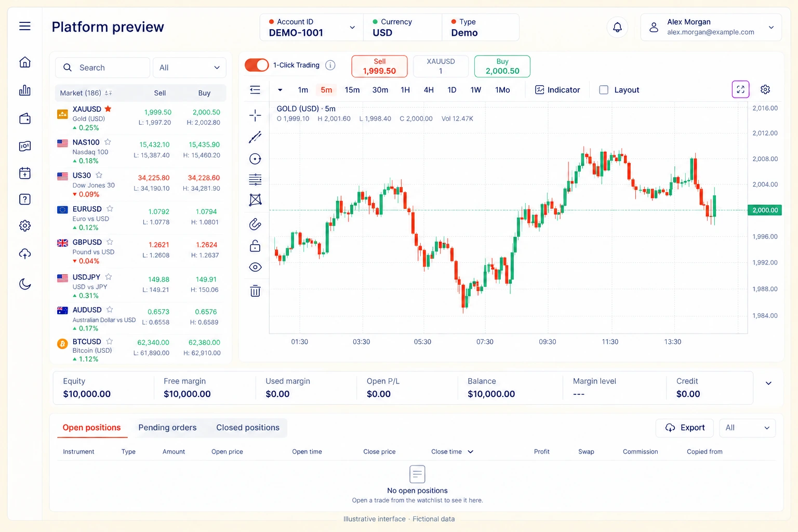The height and width of the screenshot is (532, 798).
Task: Select the BTCUSD watchlist row
Action: coord(140,349)
